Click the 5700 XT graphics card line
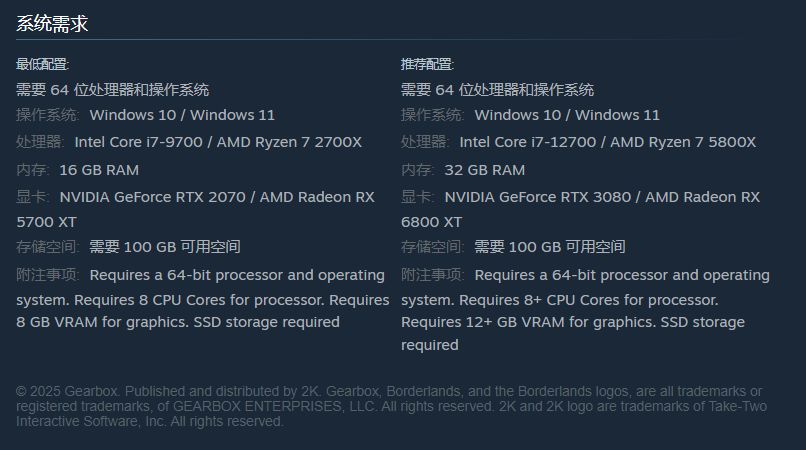The height and width of the screenshot is (450, 806). point(46,222)
